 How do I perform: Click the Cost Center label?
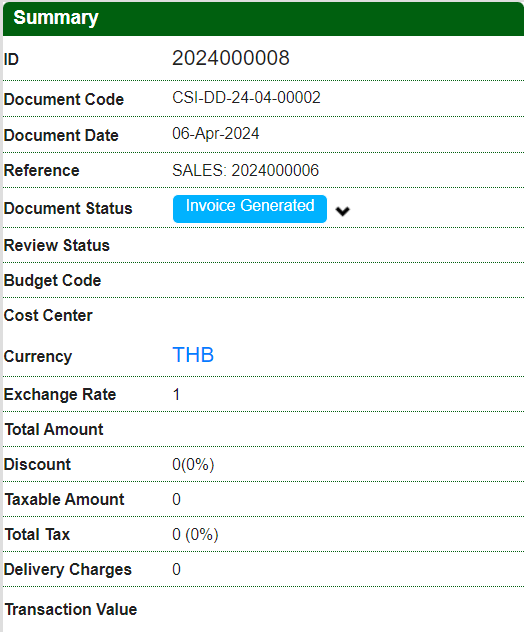coord(48,316)
